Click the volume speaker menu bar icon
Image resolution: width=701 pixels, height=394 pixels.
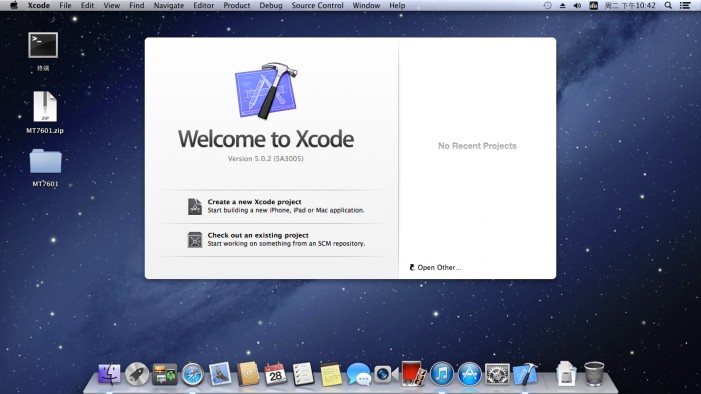tap(577, 5)
